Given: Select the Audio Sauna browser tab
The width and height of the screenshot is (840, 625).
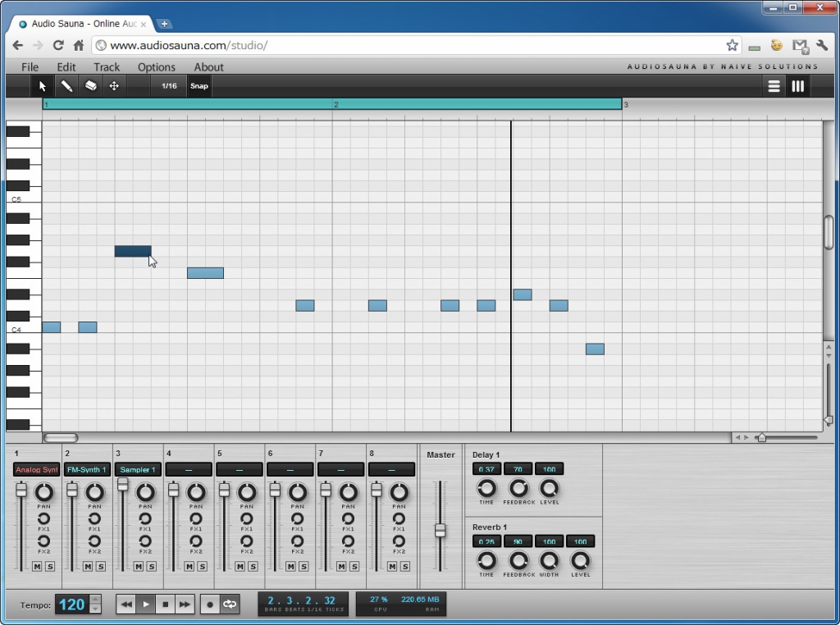Looking at the screenshot, I should pyautogui.click(x=83, y=24).
